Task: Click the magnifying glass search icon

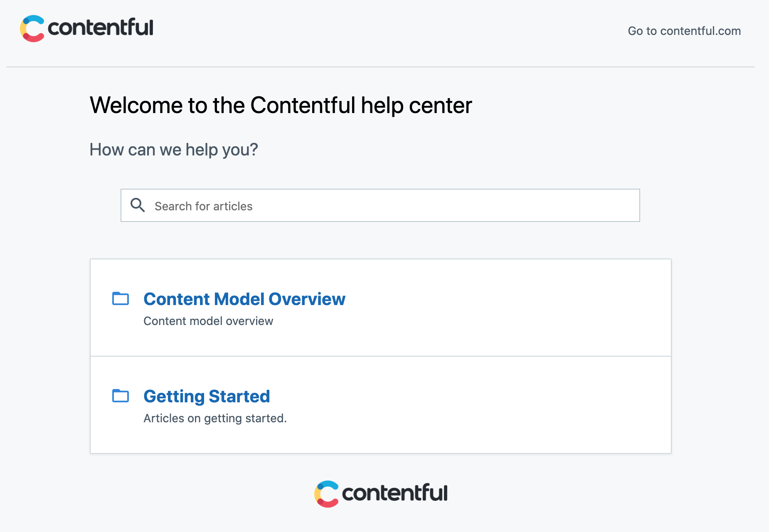Action: pyautogui.click(x=138, y=205)
